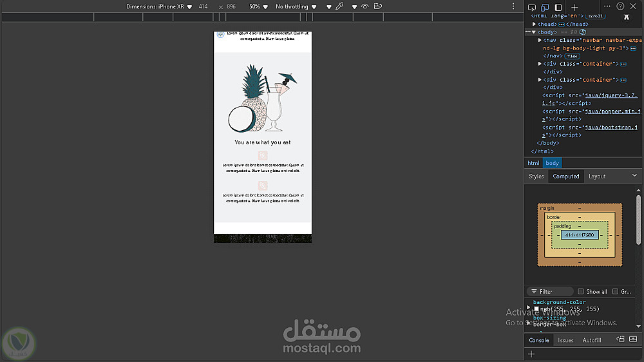Activate the inspect element picker icon
The image size is (644, 362).
532,7
